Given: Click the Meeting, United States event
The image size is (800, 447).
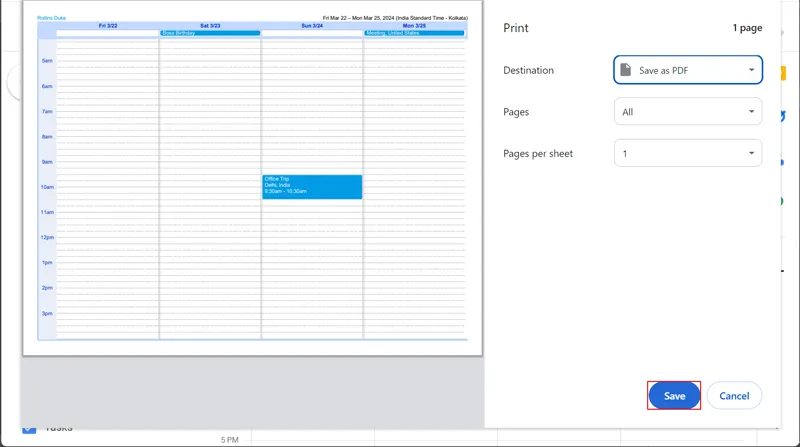Looking at the screenshot, I should [x=414, y=33].
